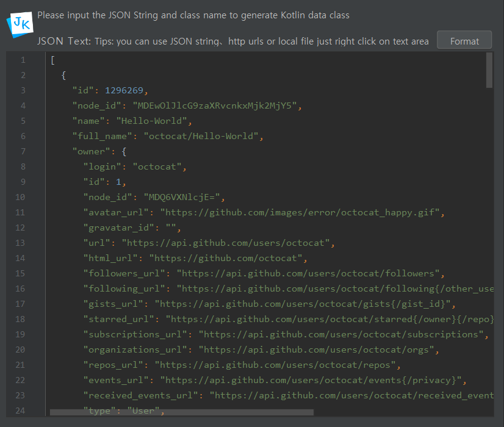Click the id value 1296269

click(124, 91)
